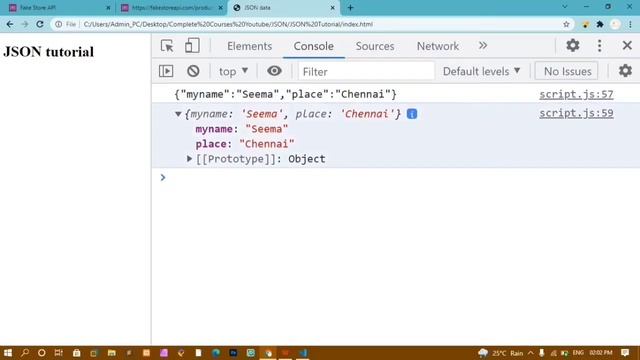Reload the page
The image size is (640, 360).
coord(40,24)
